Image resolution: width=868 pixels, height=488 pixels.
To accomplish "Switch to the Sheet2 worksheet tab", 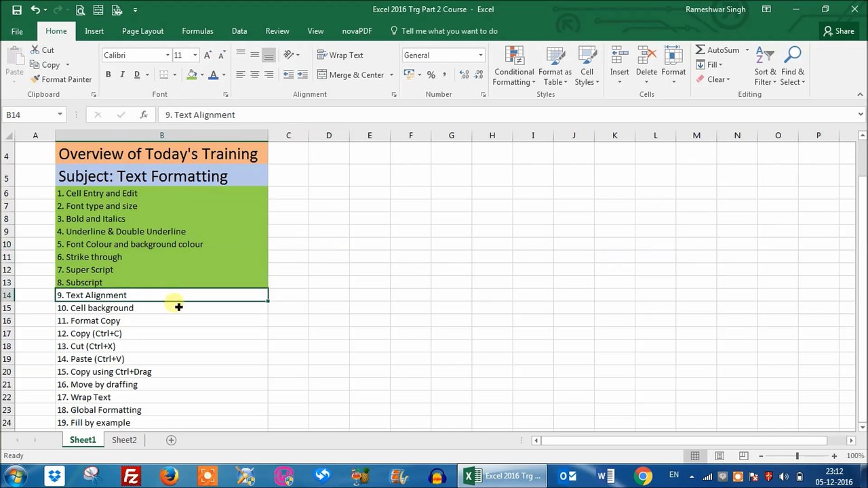I will pos(124,440).
